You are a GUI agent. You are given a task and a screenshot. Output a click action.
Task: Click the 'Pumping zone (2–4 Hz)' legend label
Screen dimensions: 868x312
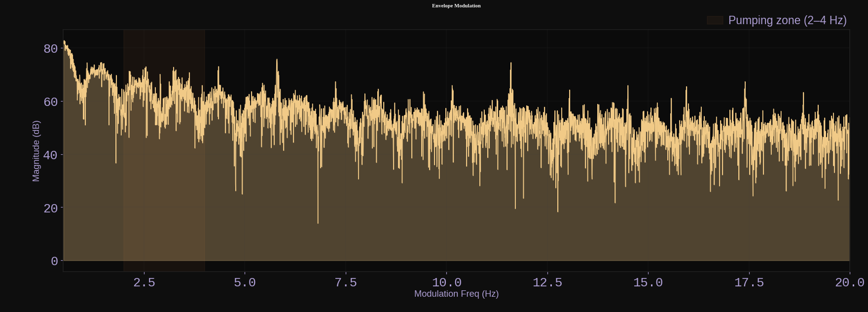coord(787,20)
